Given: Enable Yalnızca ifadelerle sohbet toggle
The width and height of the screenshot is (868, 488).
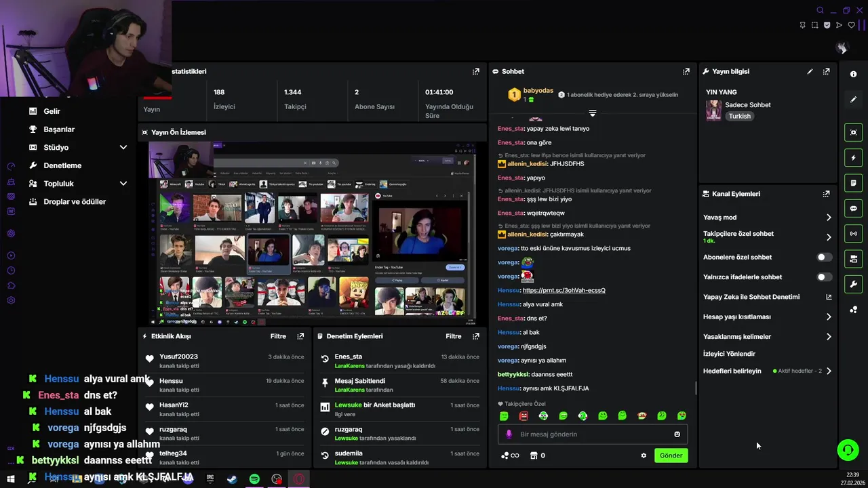Looking at the screenshot, I should pyautogui.click(x=824, y=277).
